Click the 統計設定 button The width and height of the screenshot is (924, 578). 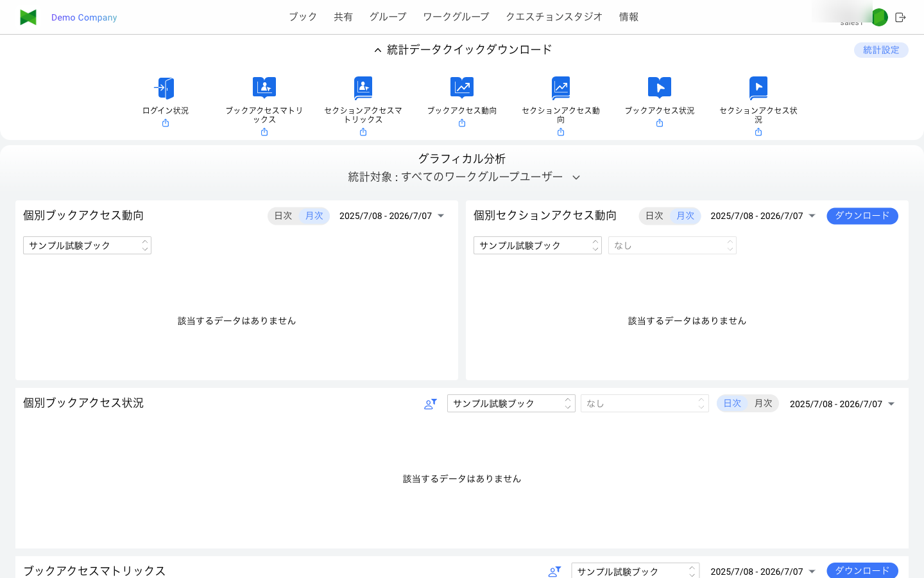pos(881,50)
